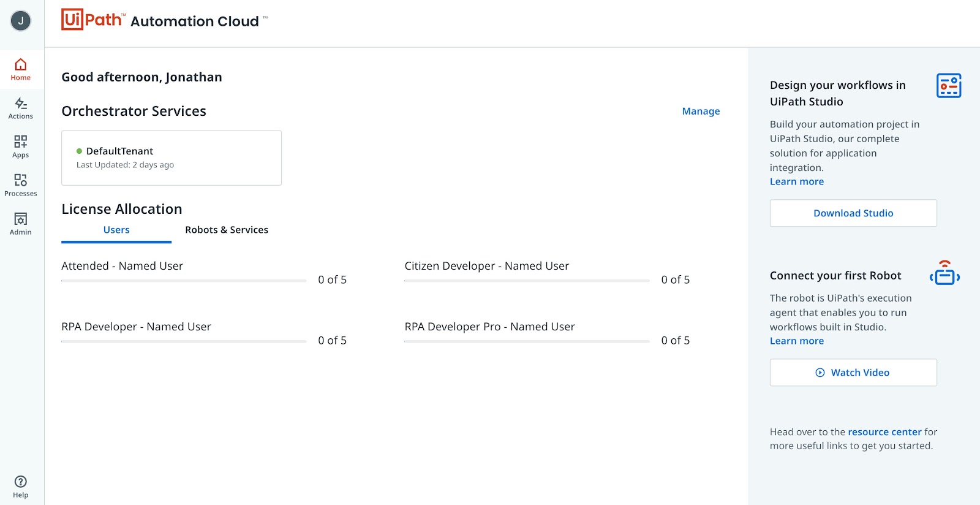The width and height of the screenshot is (980, 505).
Task: Click the Download Studio button
Action: 853,213
